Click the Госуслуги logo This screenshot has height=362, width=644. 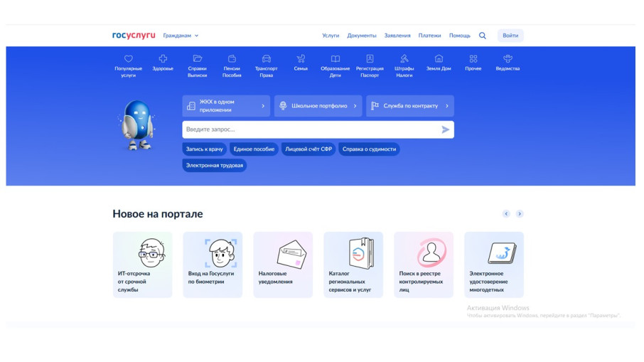(x=134, y=36)
